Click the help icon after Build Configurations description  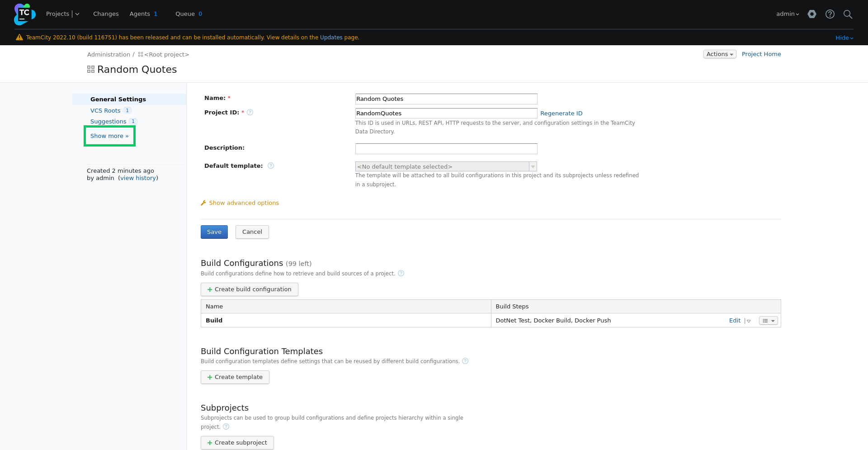pyautogui.click(x=401, y=274)
